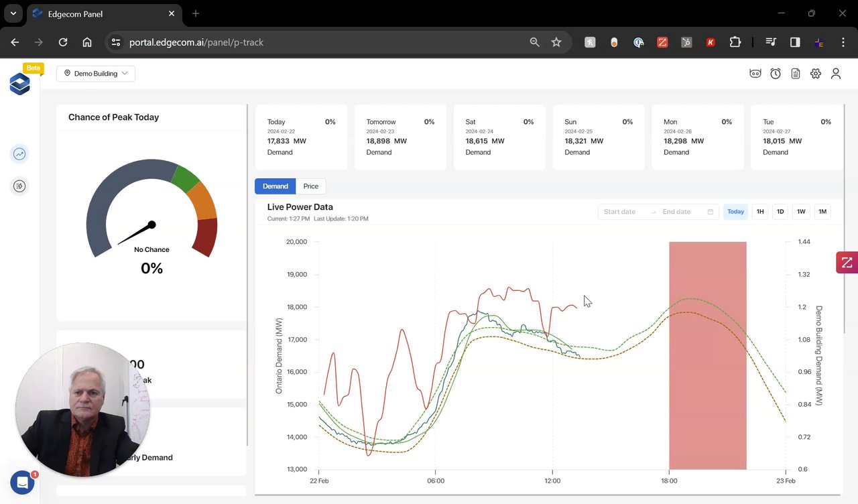Screen dimensions: 858x504
Task: Expand the Demo Building dropdown
Action: coord(96,74)
